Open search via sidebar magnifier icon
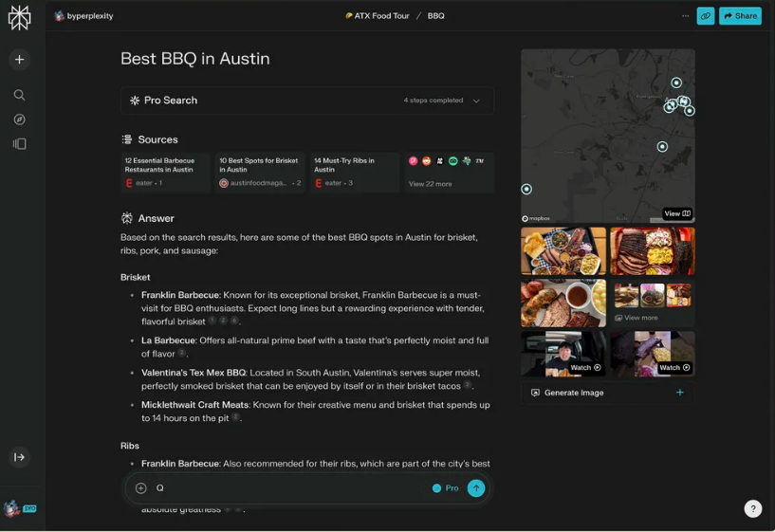This screenshot has height=532, width=775. pos(19,95)
